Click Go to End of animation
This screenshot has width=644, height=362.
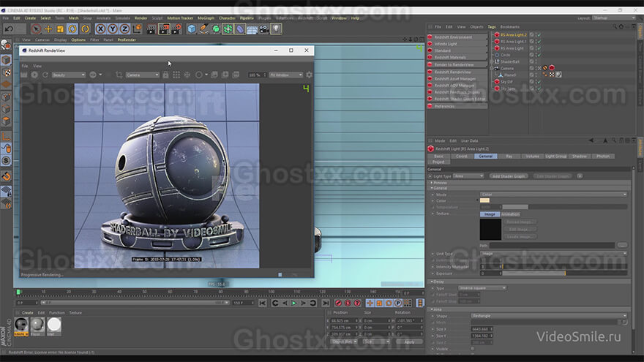click(325, 303)
